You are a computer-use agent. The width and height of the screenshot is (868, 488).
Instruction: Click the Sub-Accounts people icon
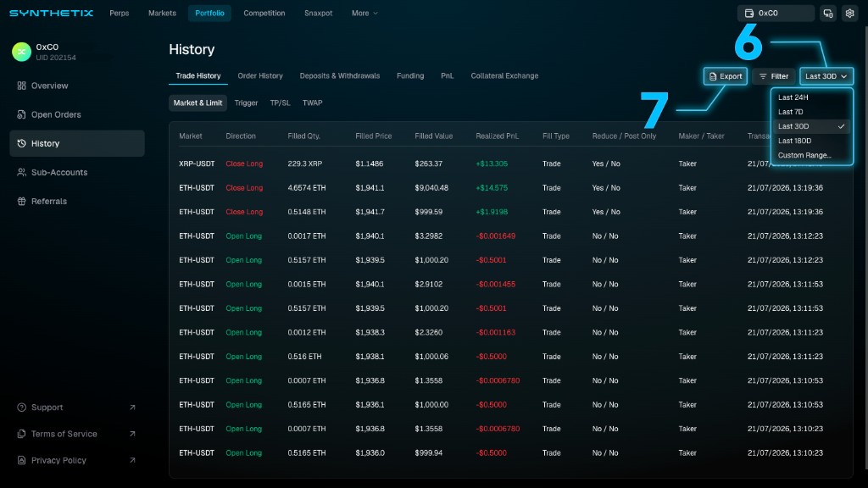point(21,172)
